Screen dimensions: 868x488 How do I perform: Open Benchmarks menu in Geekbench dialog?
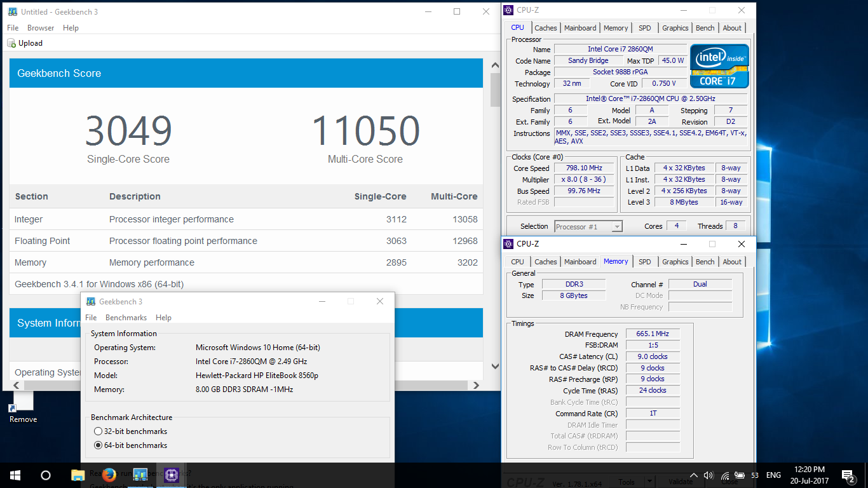[126, 318]
